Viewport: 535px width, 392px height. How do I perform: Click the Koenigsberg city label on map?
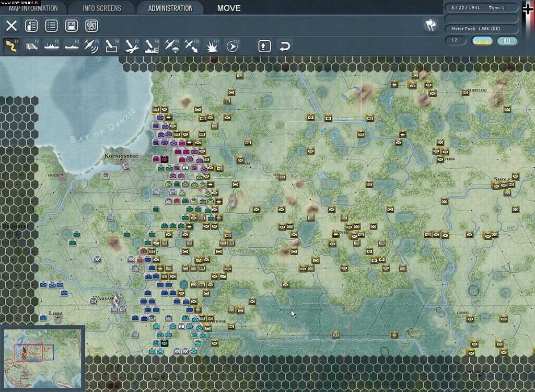point(121,156)
